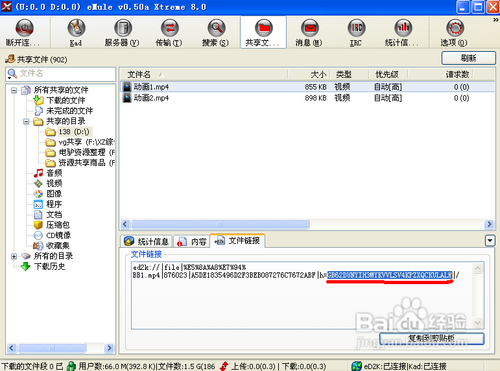This screenshot has width=500, height=371.
Task: Click the Refresh (刷新) button
Action: coord(468,58)
